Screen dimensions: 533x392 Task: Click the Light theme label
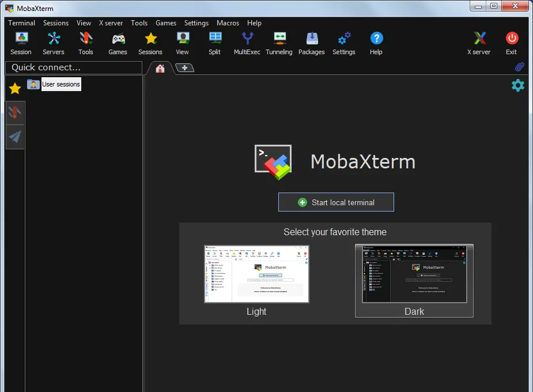click(256, 311)
